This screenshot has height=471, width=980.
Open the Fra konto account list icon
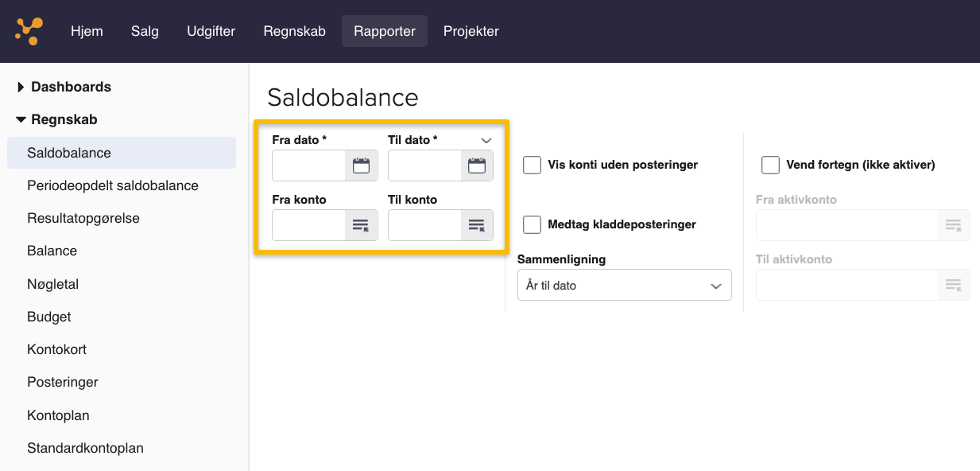(x=362, y=225)
